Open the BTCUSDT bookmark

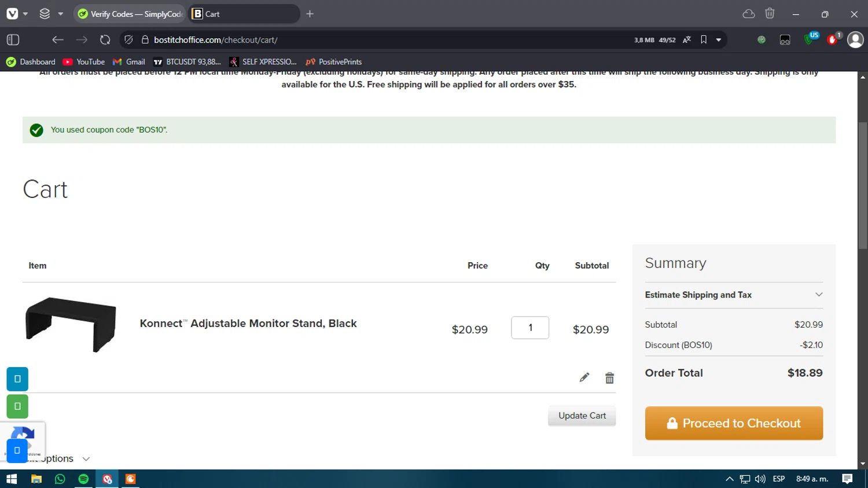[x=187, y=62]
